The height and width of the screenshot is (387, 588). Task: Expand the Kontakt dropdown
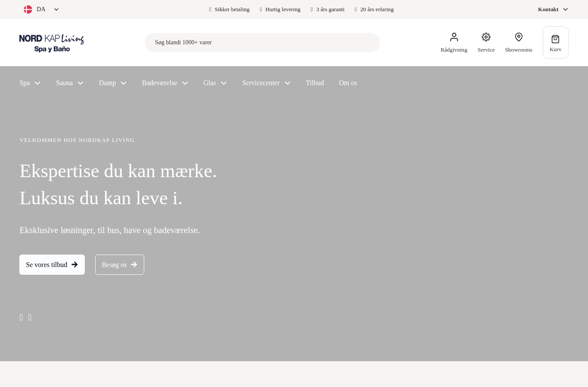553,9
